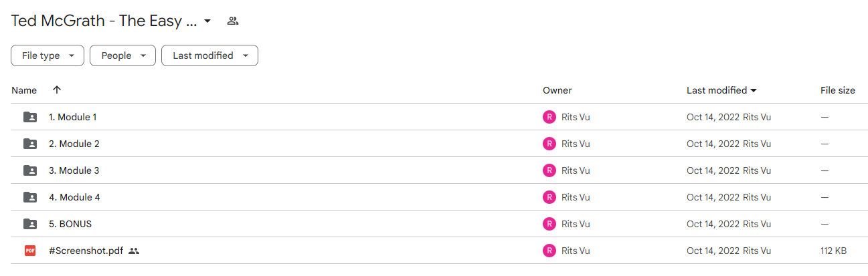Open the 2. Module 2 folder
Screen dimensions: 868x276
[74, 144]
